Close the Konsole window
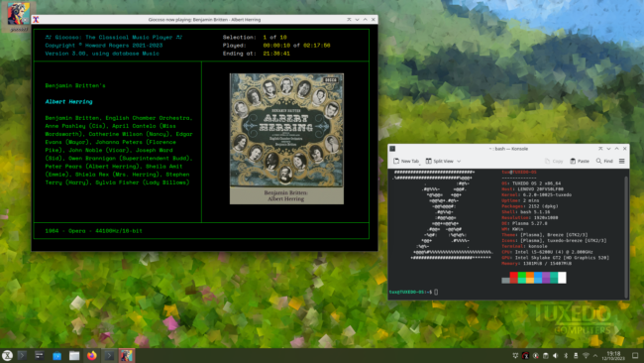 point(625,149)
